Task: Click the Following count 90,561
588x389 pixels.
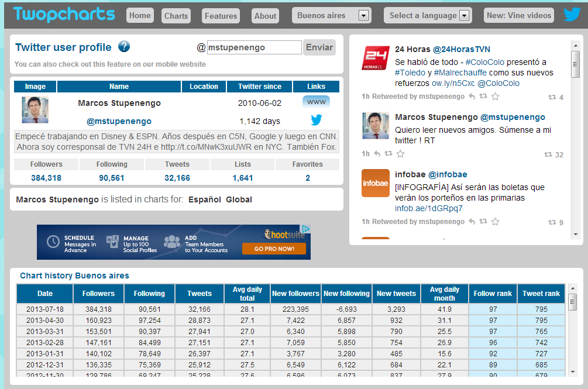Action: [x=111, y=178]
